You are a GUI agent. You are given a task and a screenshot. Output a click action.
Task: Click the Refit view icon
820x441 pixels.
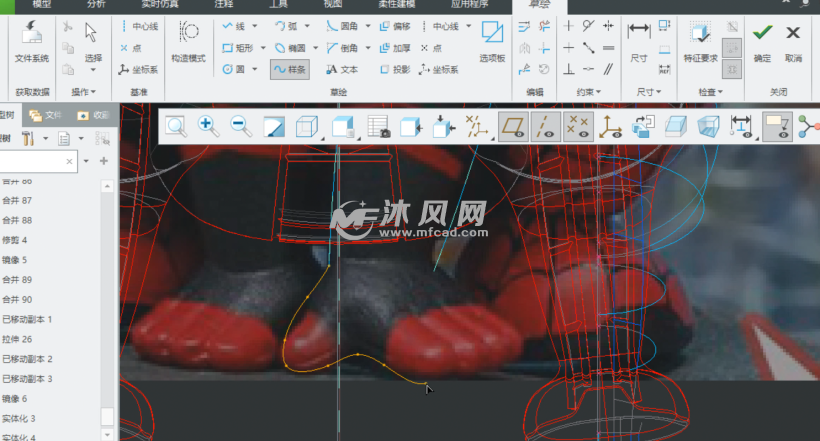coord(176,127)
